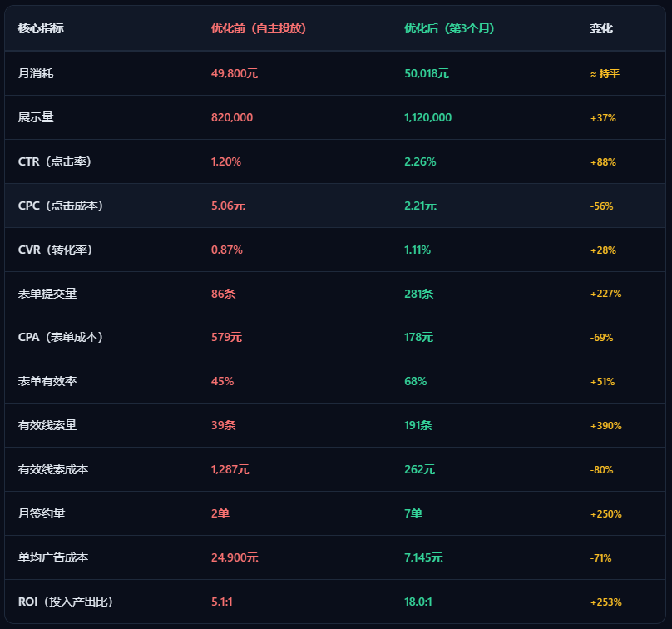Click the 变化 column header
Screen dimensions: 672x629
tap(600, 29)
